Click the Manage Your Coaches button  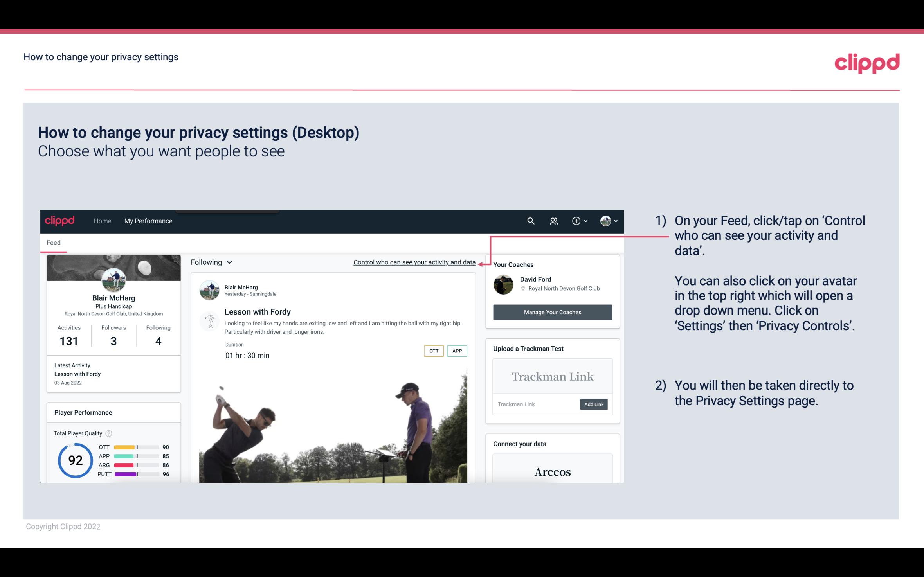click(x=553, y=312)
